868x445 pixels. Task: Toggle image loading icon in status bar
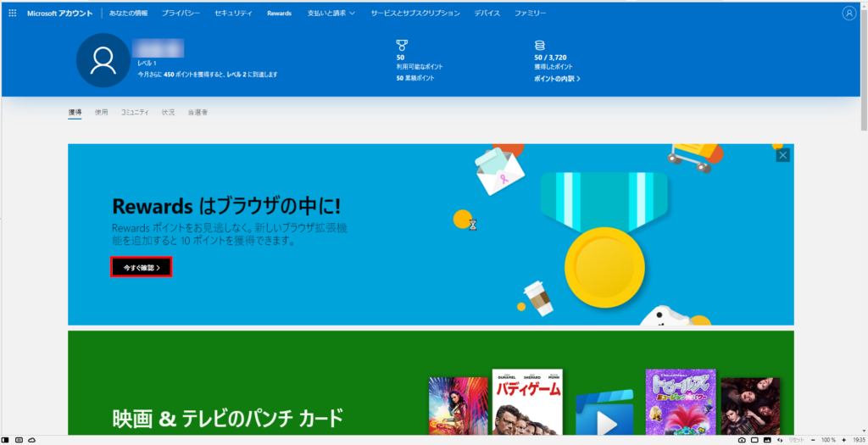767,440
